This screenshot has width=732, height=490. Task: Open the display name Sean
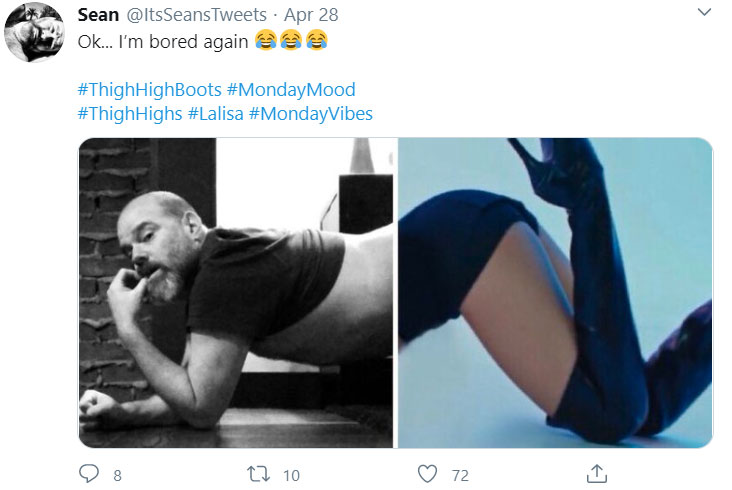[99, 16]
